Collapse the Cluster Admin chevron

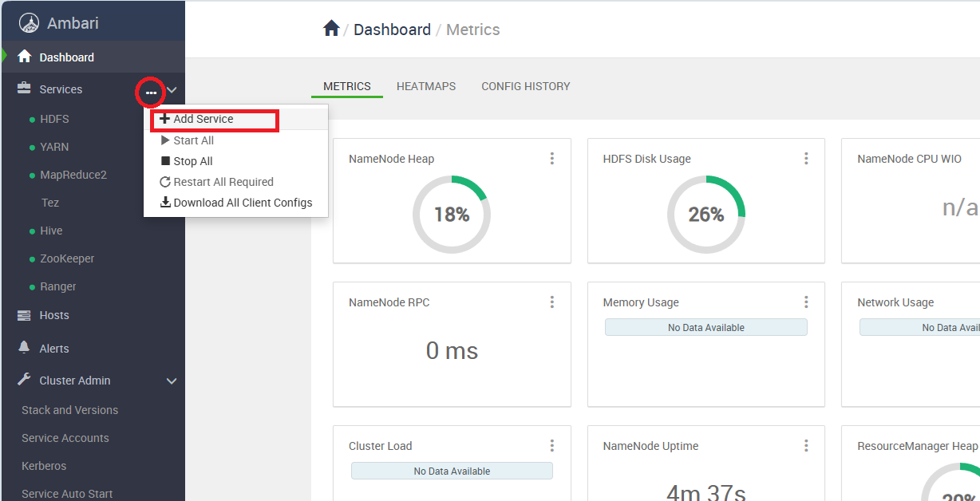click(172, 381)
